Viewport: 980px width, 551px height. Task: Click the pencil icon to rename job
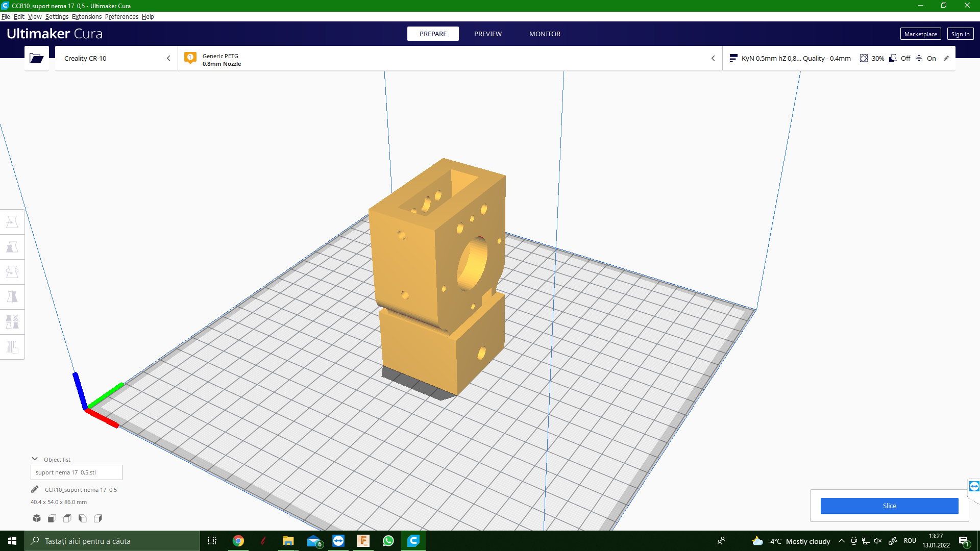[35, 489]
